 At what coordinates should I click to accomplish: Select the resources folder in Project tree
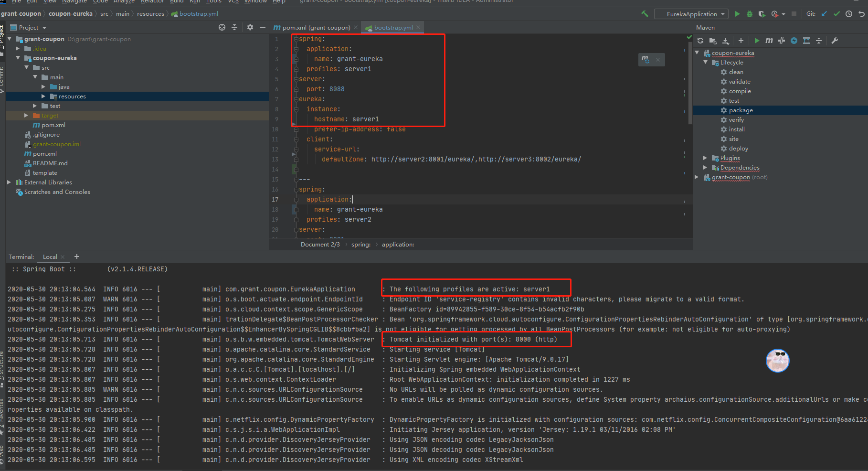72,96
